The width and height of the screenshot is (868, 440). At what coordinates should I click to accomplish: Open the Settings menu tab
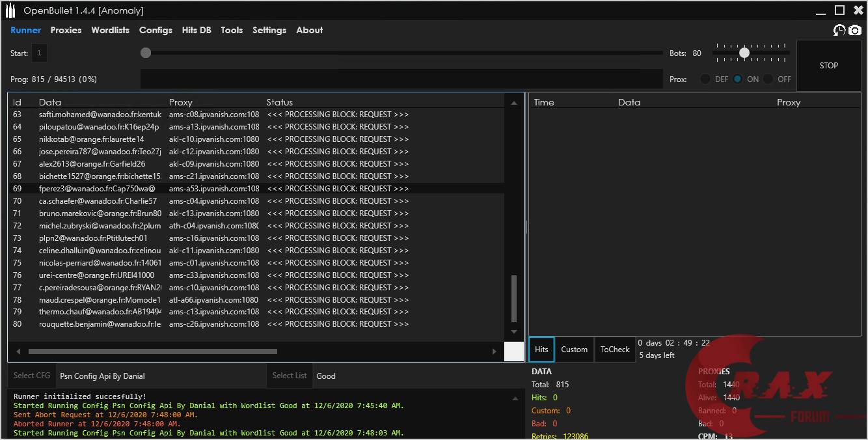(269, 30)
